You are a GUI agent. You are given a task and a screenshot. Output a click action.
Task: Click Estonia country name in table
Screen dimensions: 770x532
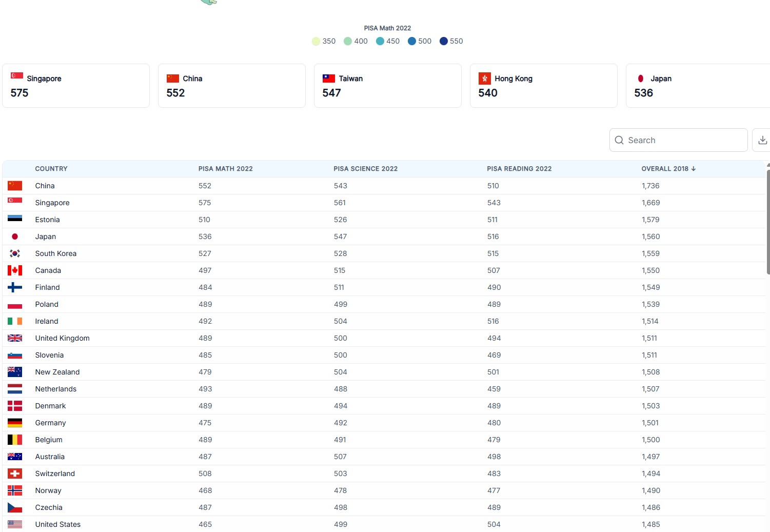pos(48,220)
